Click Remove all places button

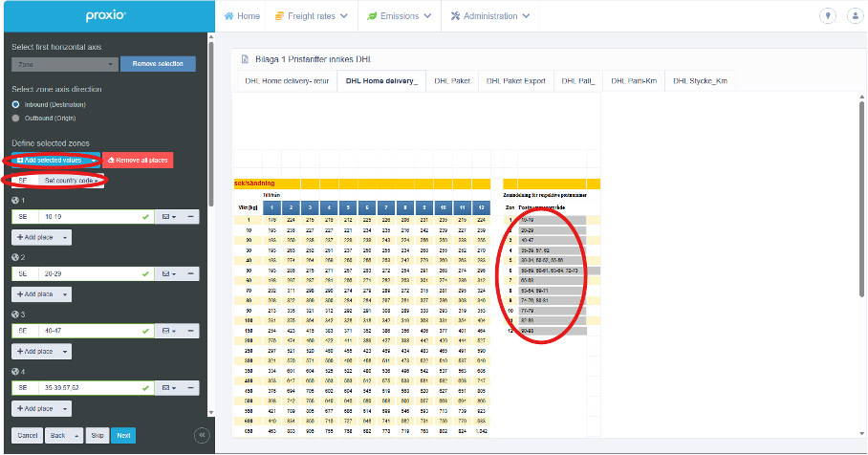(138, 161)
